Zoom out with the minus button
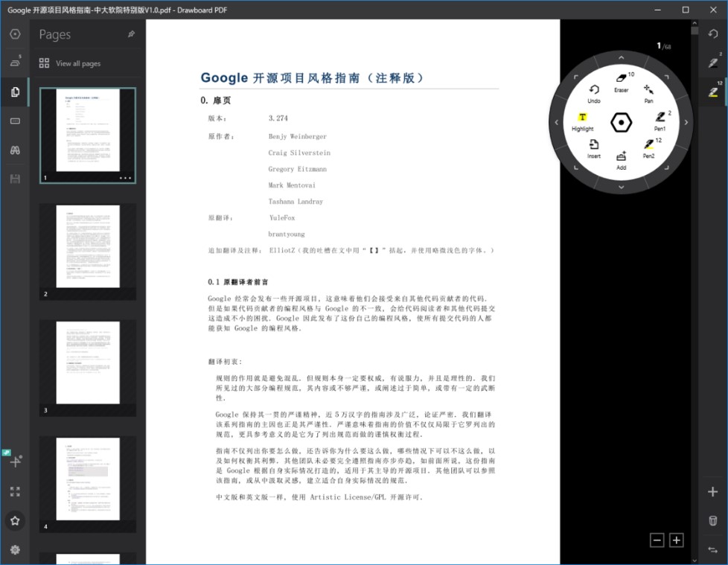 point(657,540)
